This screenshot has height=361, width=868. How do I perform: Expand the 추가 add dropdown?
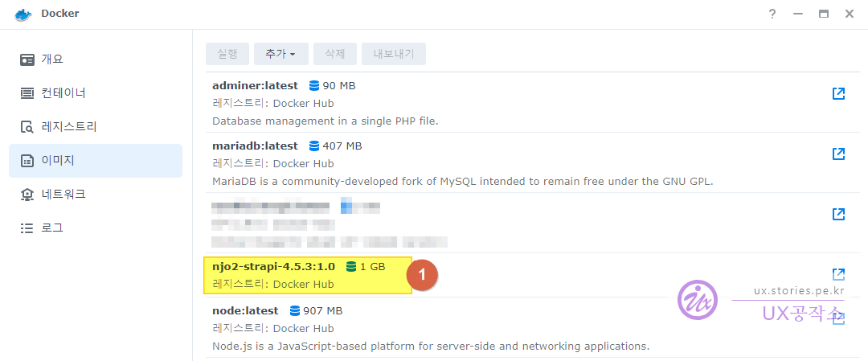[280, 54]
